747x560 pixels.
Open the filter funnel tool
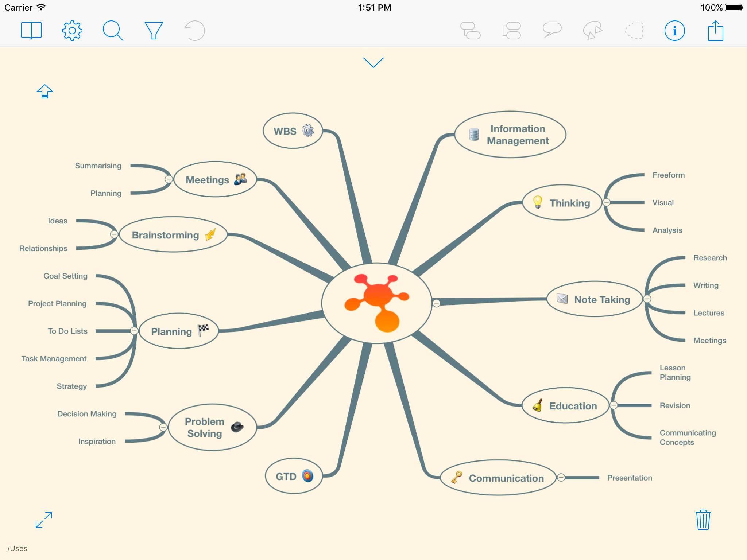point(154,30)
